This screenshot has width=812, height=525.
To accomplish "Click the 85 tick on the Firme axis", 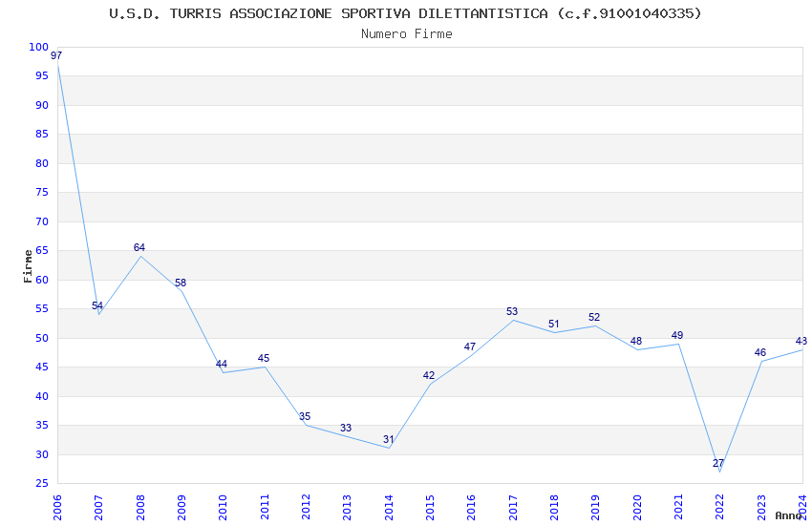I will [x=41, y=134].
